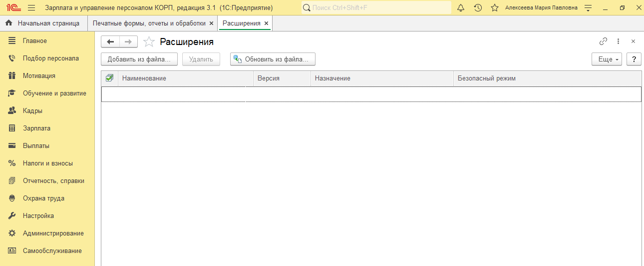Click the forward arrow navigation button
This screenshot has width=644, height=266.
128,42
